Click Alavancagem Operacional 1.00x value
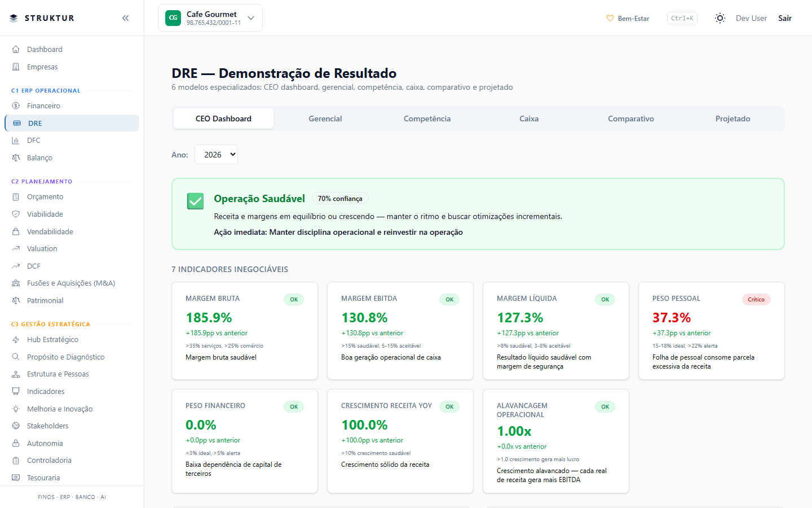Viewport: 812px width, 508px height. (514, 431)
